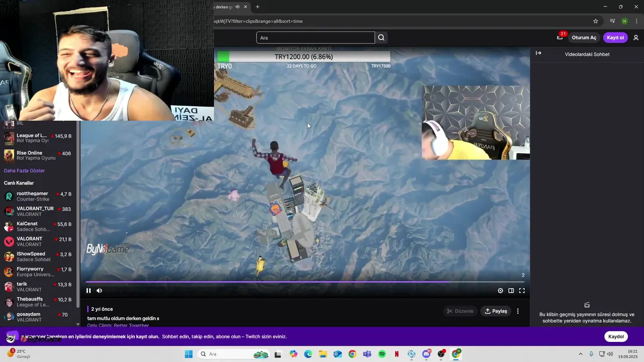Open IShowSpeed live channel
Image resolution: width=644 pixels, height=362 pixels.
point(38,256)
